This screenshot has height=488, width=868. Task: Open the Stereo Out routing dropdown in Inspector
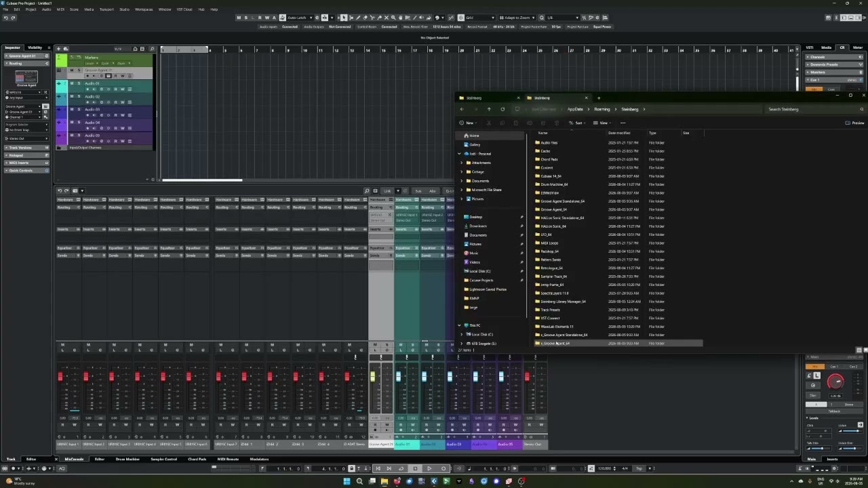coord(26,138)
